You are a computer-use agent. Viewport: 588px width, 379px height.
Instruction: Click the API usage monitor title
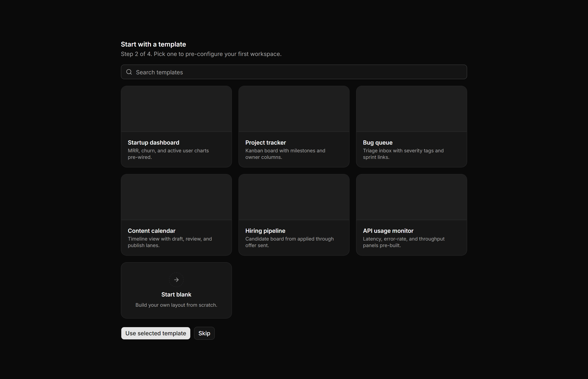(388, 231)
